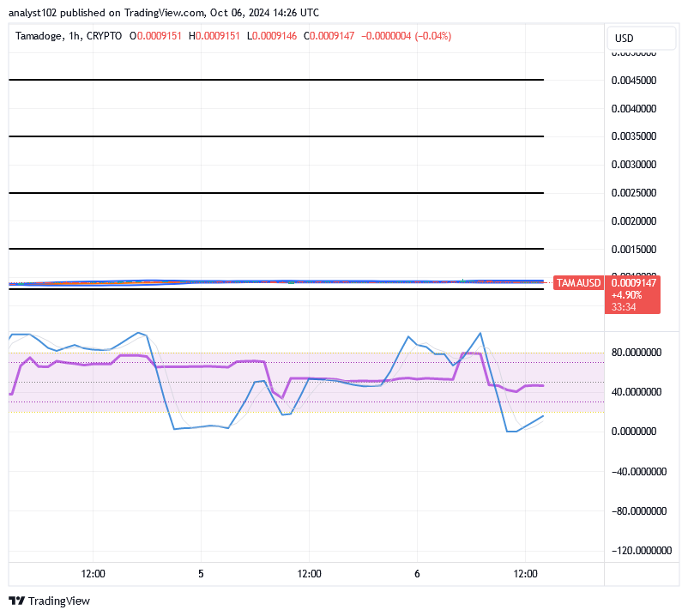Image resolution: width=688 pixels, height=616 pixels.
Task: Click the high value H0.0009151
Action: pos(214,36)
